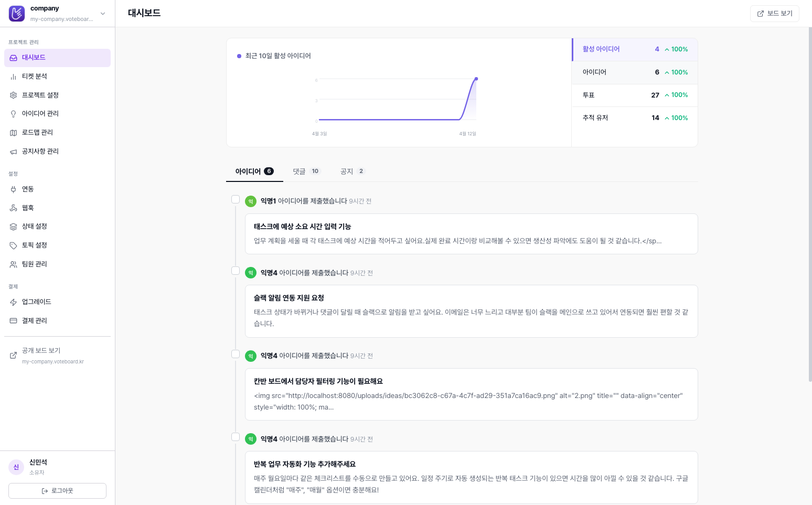Click the green avatar beside 익명1
The image size is (812, 505).
[x=251, y=201]
